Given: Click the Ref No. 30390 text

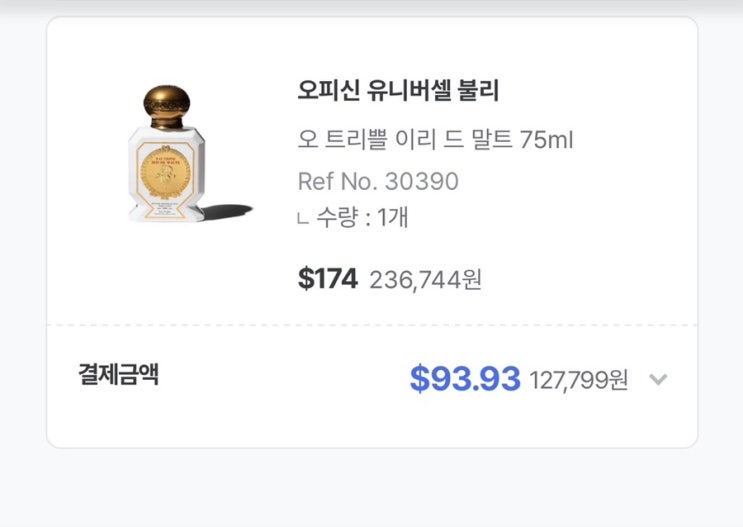Looking at the screenshot, I should pyautogui.click(x=378, y=181).
